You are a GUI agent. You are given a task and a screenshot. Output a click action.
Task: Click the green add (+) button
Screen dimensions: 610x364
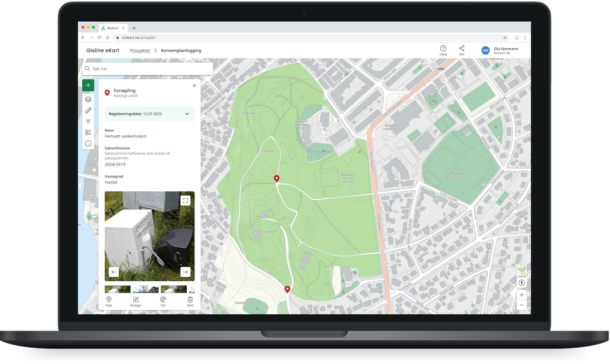click(88, 85)
